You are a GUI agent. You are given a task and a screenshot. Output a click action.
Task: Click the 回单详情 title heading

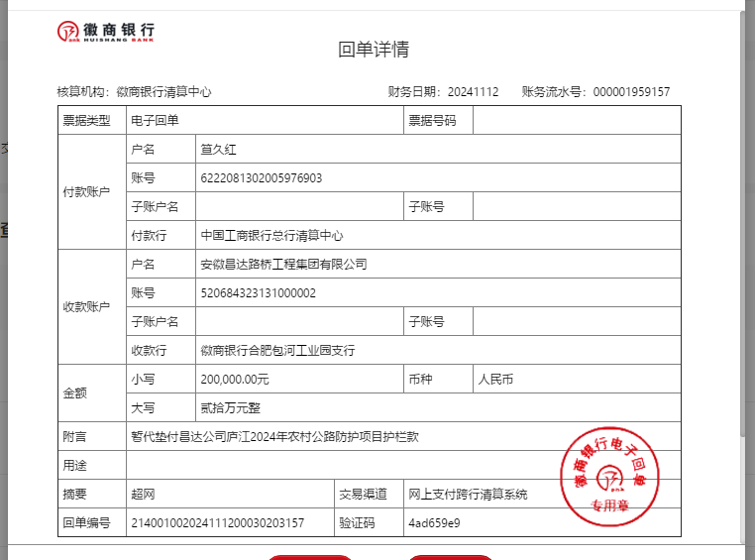pyautogui.click(x=374, y=50)
